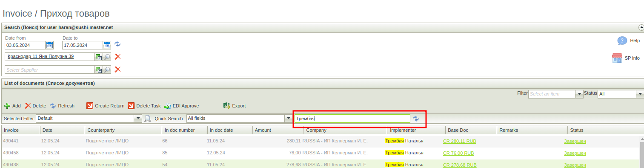Select the row of invoice 490441
The height and width of the screenshot is (168, 644).
point(320,141)
